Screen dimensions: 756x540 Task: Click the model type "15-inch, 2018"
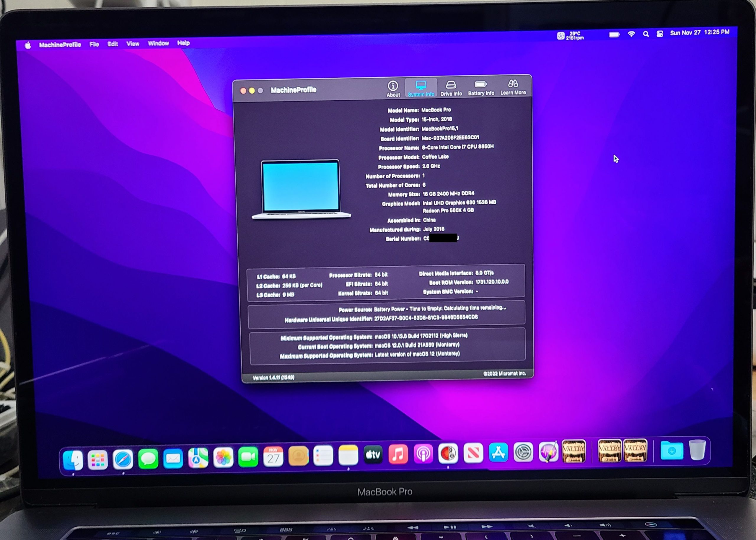point(436,119)
